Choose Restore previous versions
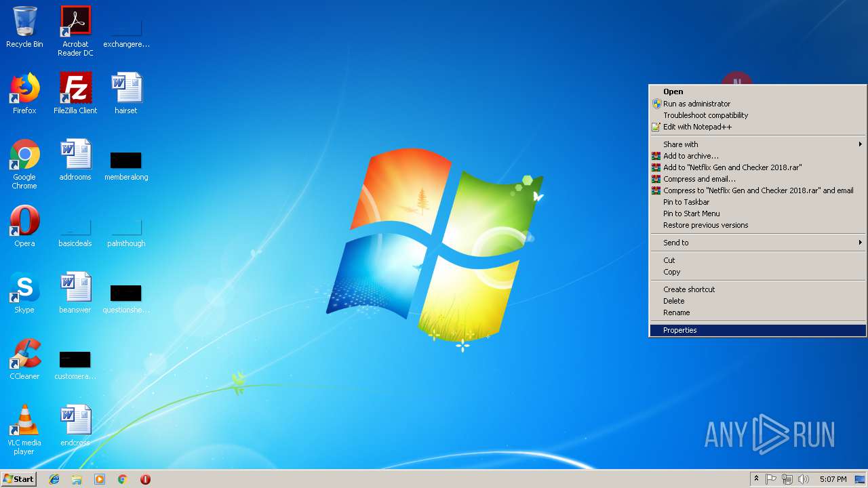Image resolution: width=868 pixels, height=488 pixels. (x=757, y=225)
